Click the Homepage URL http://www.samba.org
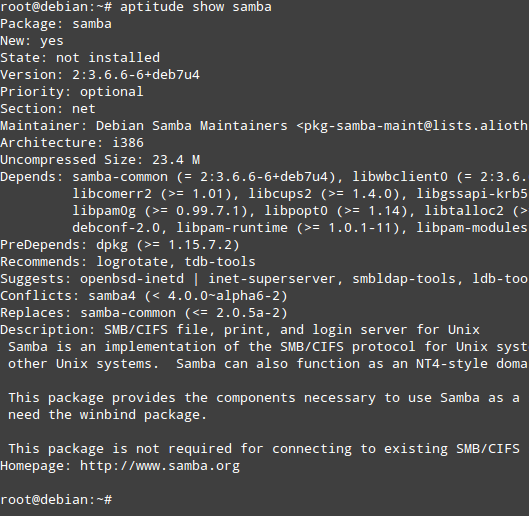Image resolution: width=529 pixels, height=516 pixels. pyautogui.click(x=160, y=466)
